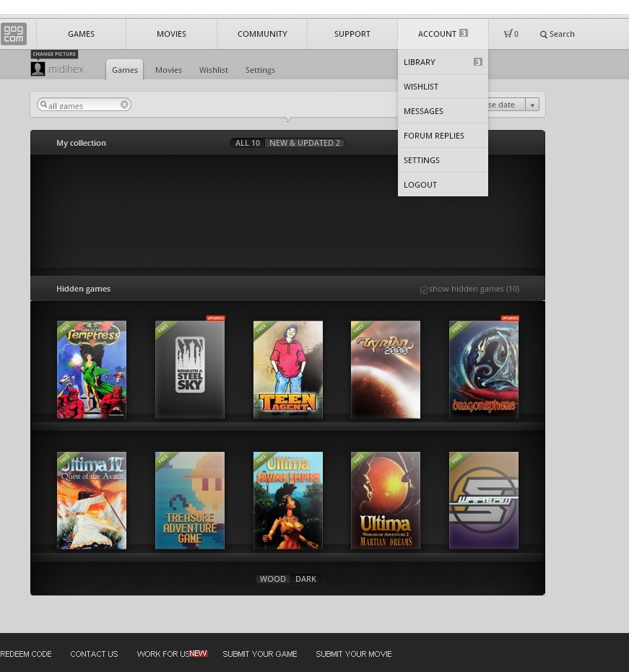The width and height of the screenshot is (629, 672).
Task: Open Contact Us footer link
Action: [94, 654]
